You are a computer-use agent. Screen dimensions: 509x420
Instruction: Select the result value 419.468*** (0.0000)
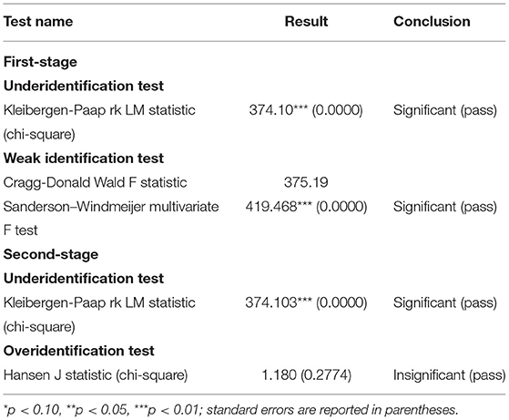point(306,207)
